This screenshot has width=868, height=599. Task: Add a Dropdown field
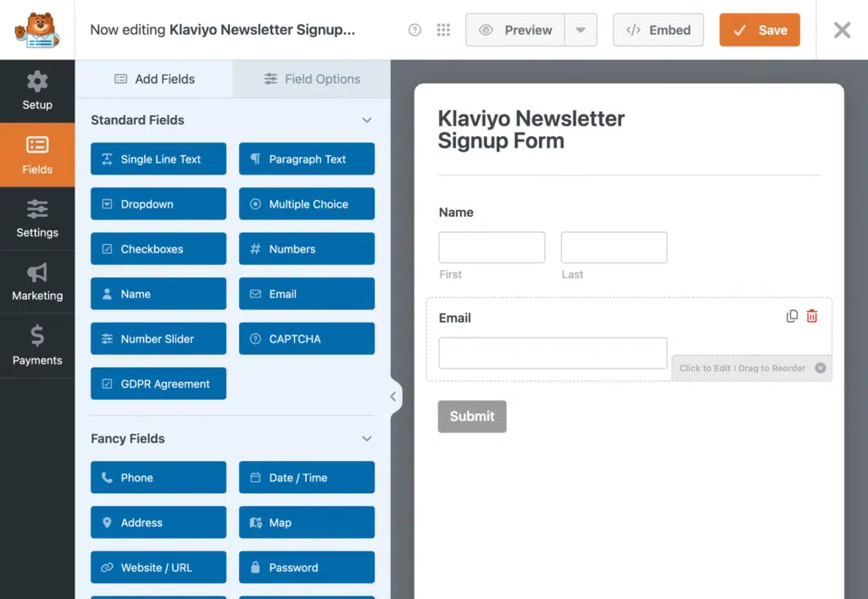coord(159,204)
